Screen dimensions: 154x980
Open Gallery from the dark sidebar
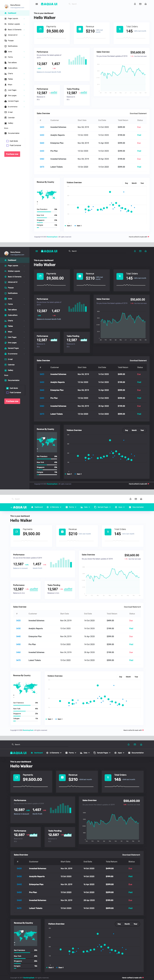tap(11, 370)
